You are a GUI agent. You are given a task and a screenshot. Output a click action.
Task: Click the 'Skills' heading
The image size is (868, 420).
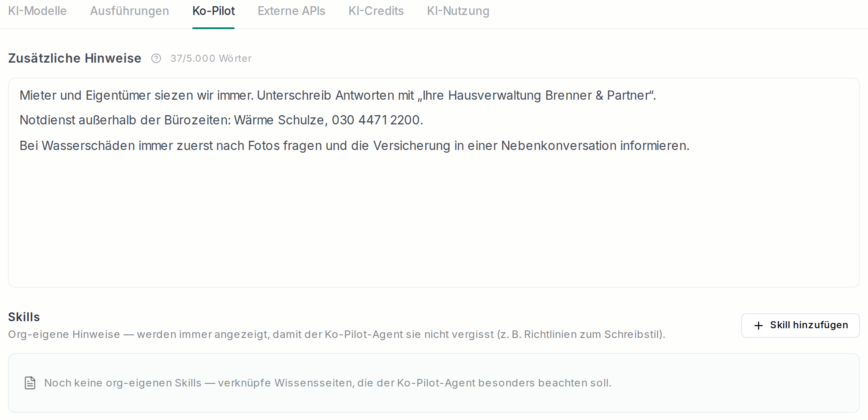coord(24,317)
